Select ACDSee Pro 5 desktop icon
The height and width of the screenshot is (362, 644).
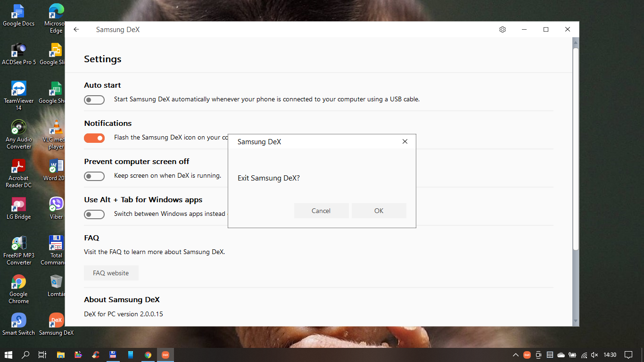(x=18, y=53)
